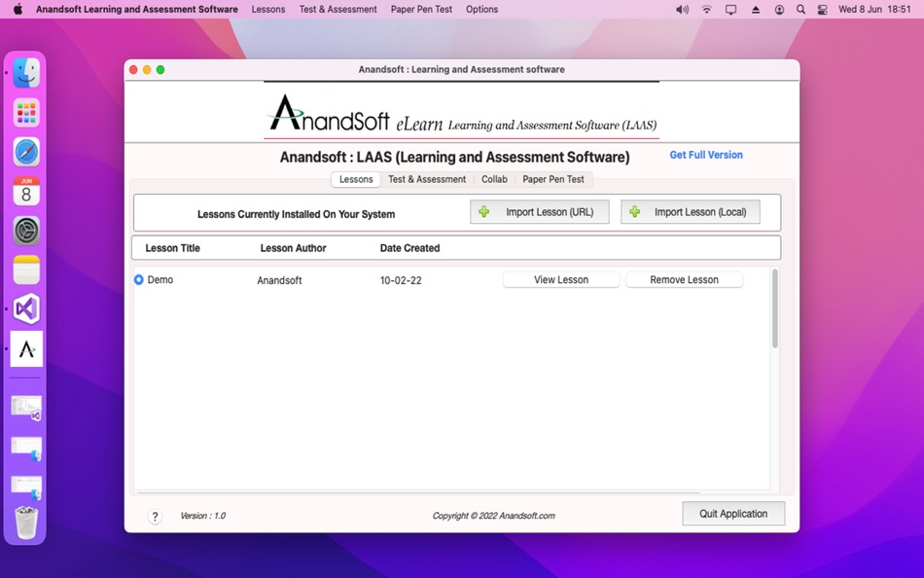
Task: Click the lesson list vertical scrollbar
Action: (774, 308)
